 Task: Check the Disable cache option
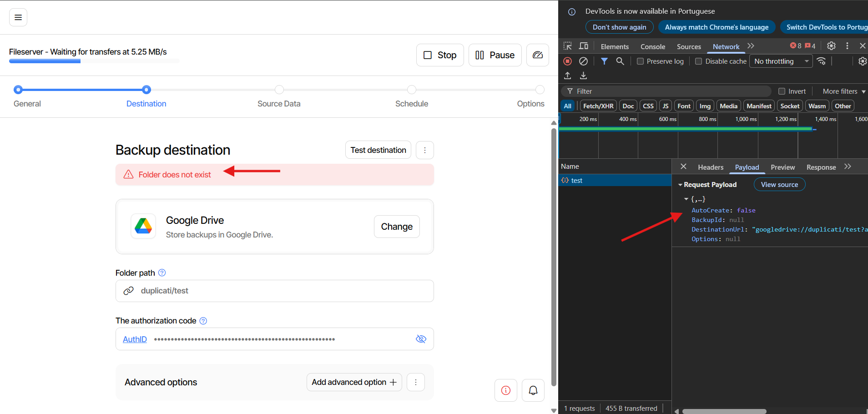point(699,61)
